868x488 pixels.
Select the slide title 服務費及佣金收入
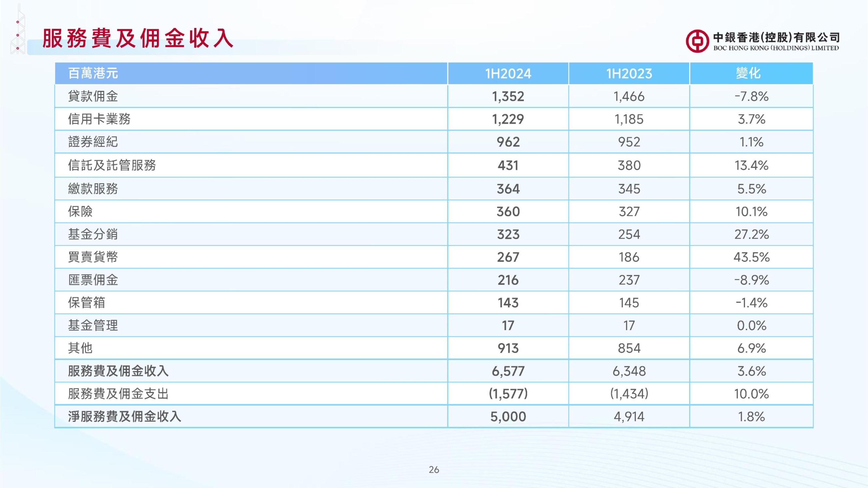[x=138, y=38]
